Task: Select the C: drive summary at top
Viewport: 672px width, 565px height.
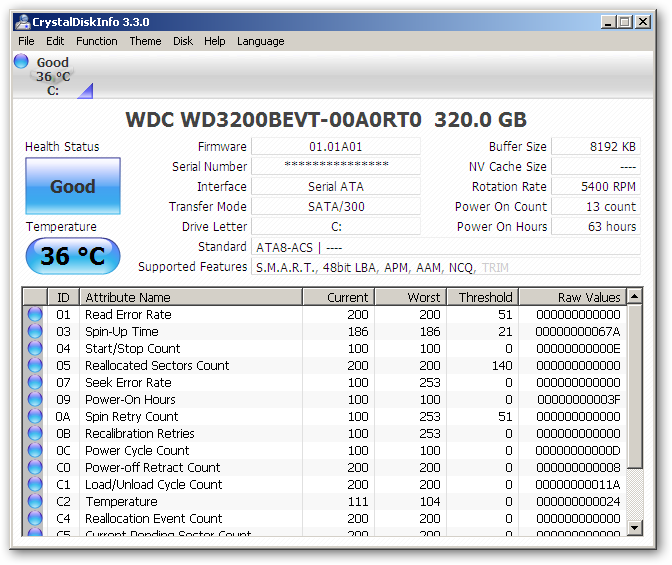Action: tap(53, 76)
